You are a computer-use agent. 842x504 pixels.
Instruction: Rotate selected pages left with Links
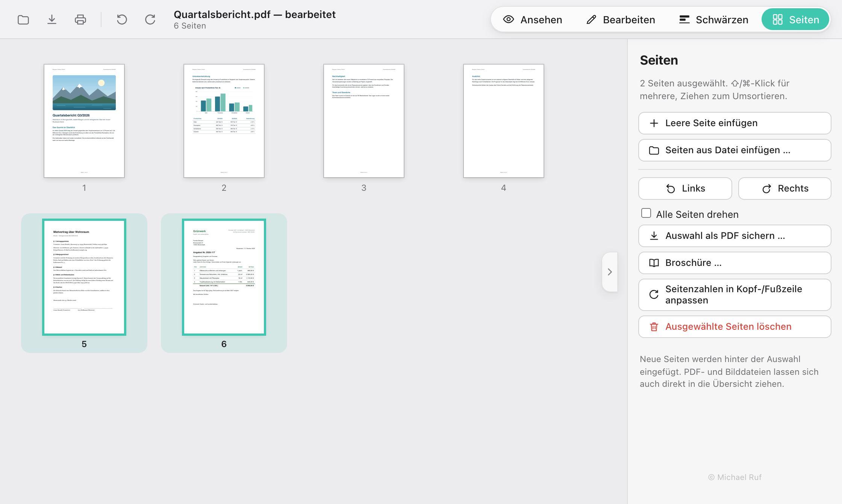tap(685, 189)
